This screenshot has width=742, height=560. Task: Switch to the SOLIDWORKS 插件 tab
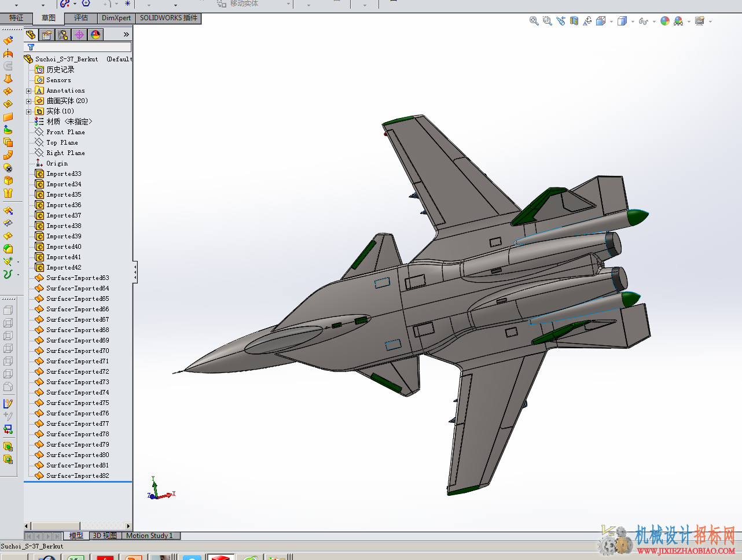pos(168,18)
